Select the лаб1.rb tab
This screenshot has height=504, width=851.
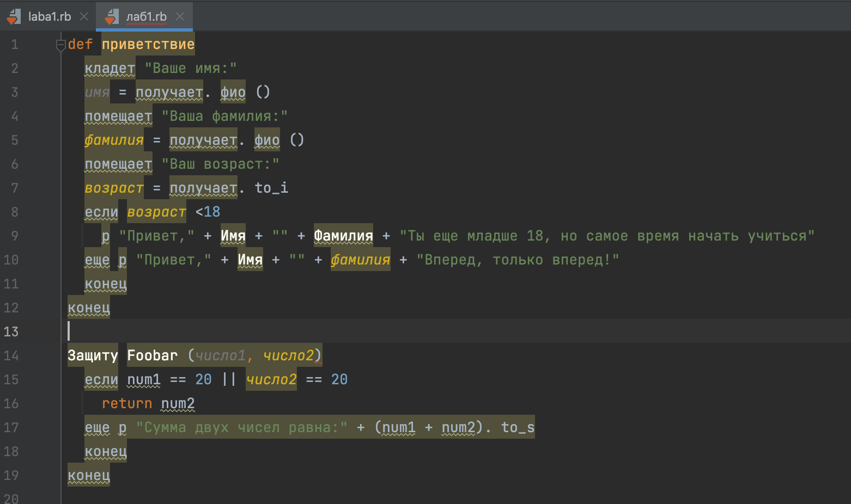coord(146,17)
